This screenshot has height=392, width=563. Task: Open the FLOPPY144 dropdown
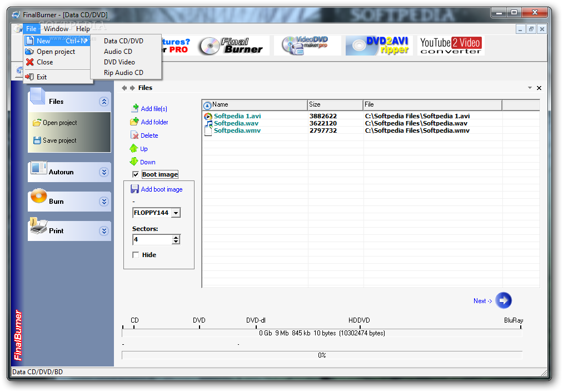coord(176,213)
